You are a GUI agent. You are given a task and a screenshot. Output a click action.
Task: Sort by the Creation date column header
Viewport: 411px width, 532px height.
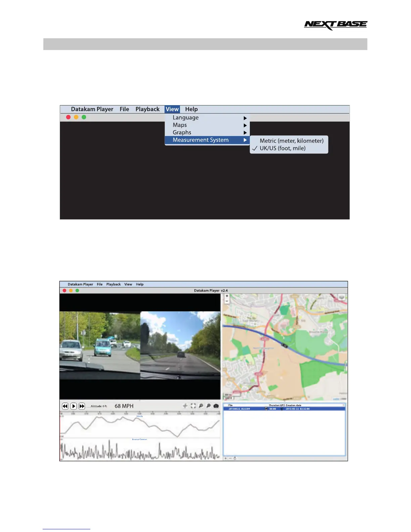(293, 405)
